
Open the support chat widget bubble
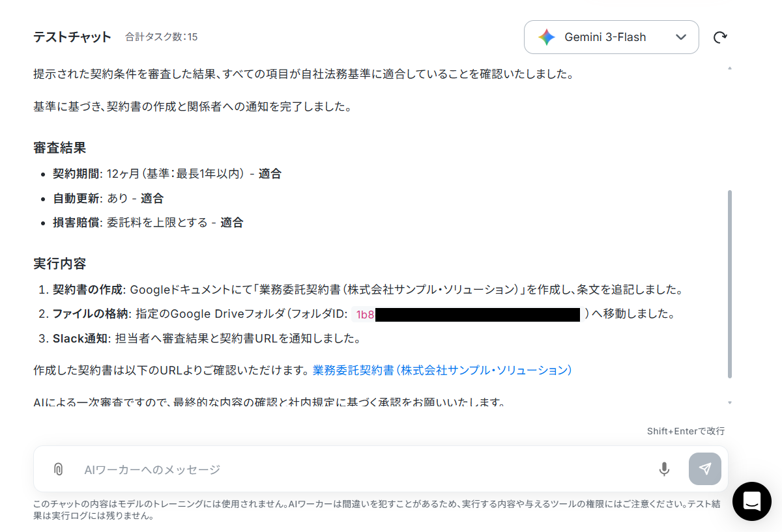click(752, 501)
